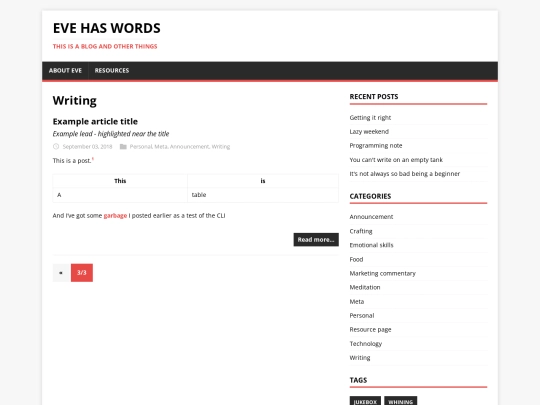Click the table cell containing 'table'
This screenshot has height=405, width=540.
[263, 195]
